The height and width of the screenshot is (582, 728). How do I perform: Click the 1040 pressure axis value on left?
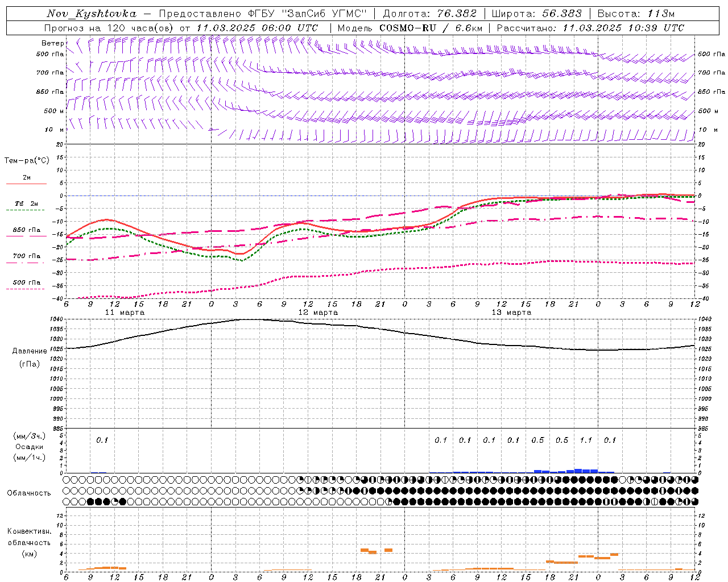point(57,319)
